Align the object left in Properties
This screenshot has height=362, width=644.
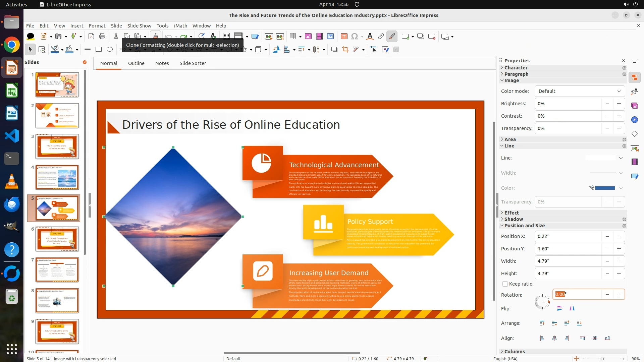pyautogui.click(x=542, y=338)
